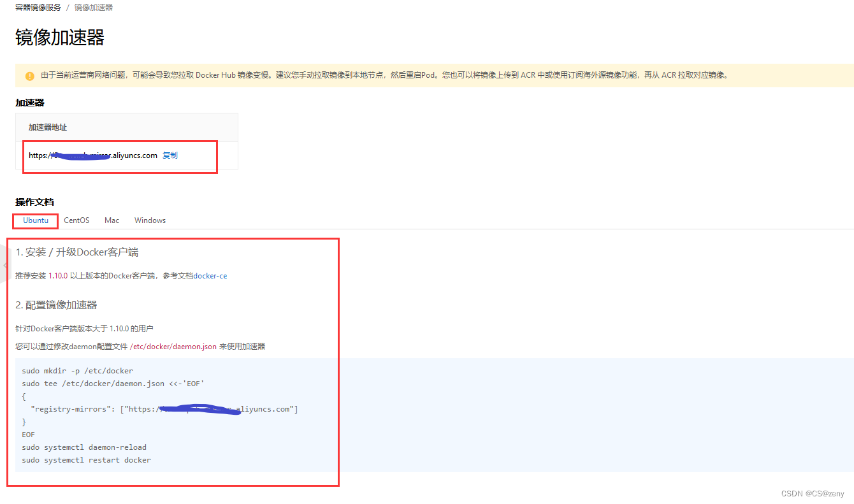Expand the collapsed sidebar with left-edge arrow
This screenshot has height=504, width=854.
coord(5,265)
